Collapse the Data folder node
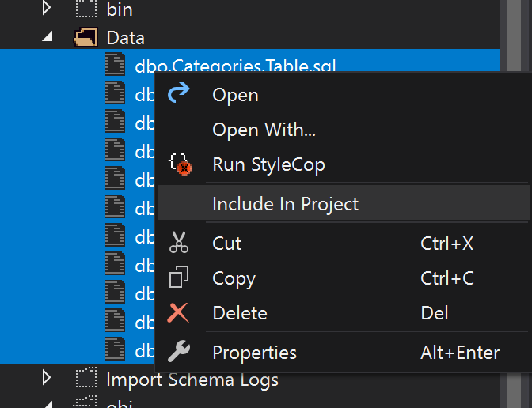 click(x=46, y=37)
